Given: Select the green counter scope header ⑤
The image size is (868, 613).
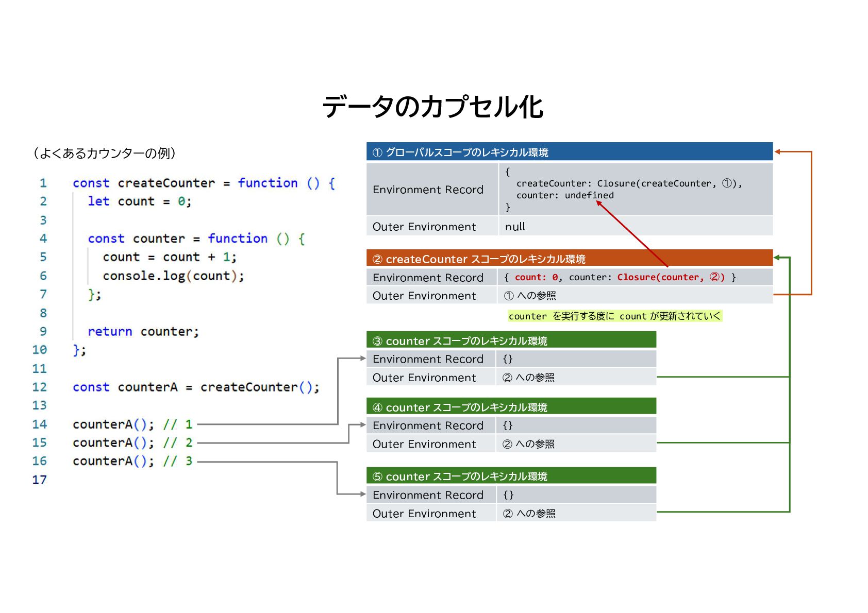Looking at the screenshot, I should coord(511,476).
